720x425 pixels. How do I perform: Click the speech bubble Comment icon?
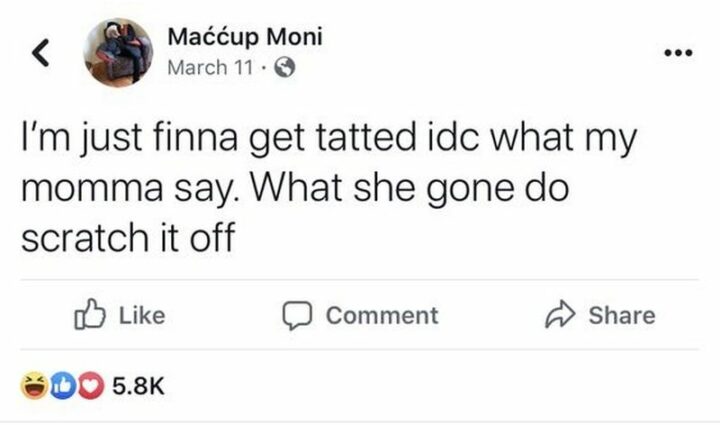coord(298,315)
